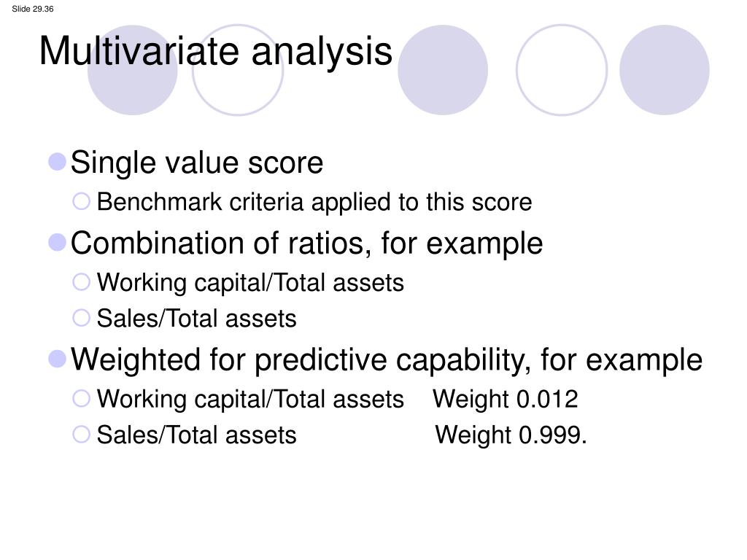747x560 pixels.
Task: Click 'Combination of ratios, for example' line
Action: coord(307,244)
